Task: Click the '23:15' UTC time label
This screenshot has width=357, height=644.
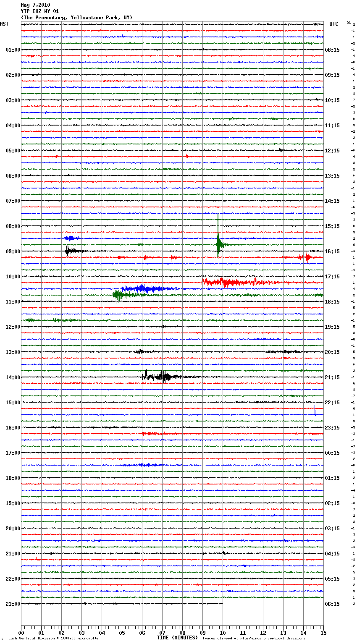Action: coord(332,428)
